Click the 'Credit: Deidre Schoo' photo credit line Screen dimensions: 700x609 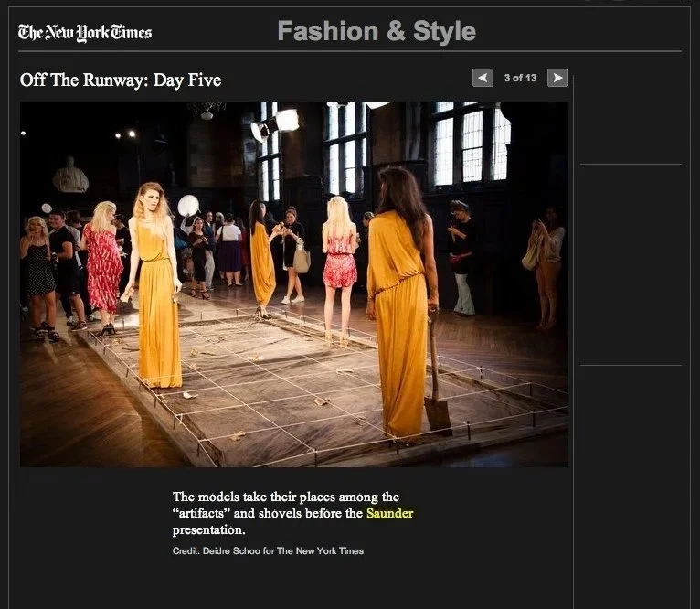[268, 550]
